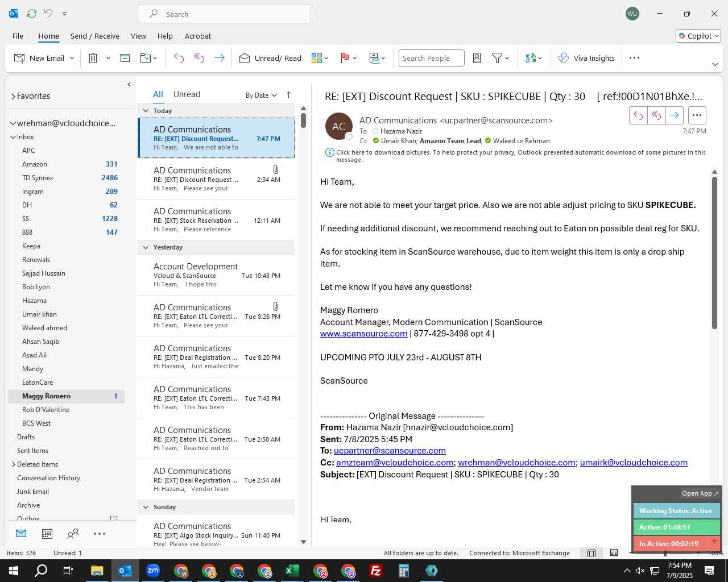Screen dimensions: 728x582
Task: Click Send/Receive sync icon in title bar
Action: 32,13
